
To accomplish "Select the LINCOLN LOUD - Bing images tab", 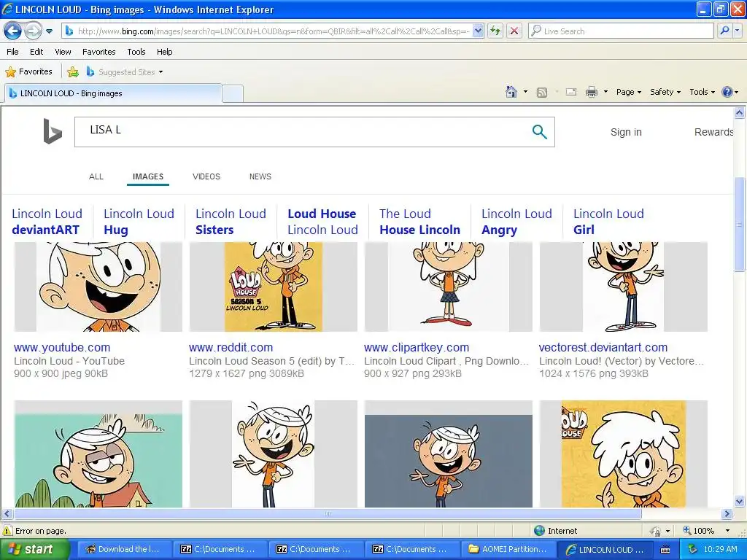I will coord(113,93).
